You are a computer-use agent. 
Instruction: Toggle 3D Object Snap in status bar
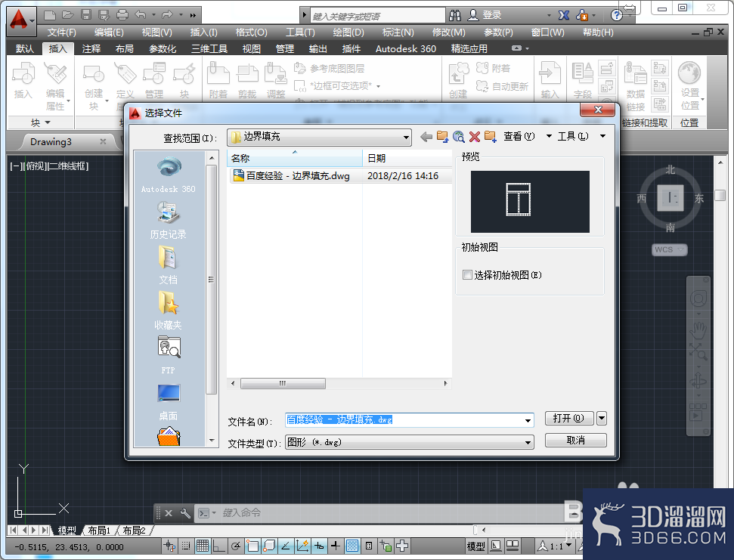(270, 546)
